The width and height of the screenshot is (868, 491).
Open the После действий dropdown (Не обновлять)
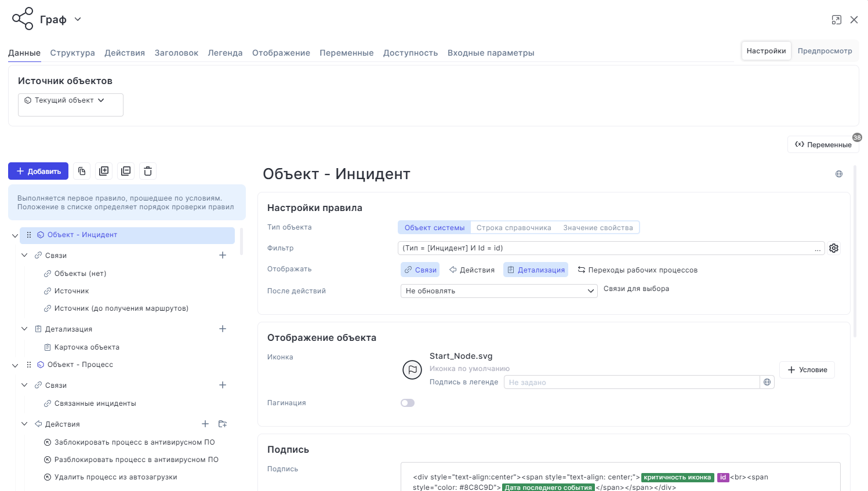pos(499,291)
